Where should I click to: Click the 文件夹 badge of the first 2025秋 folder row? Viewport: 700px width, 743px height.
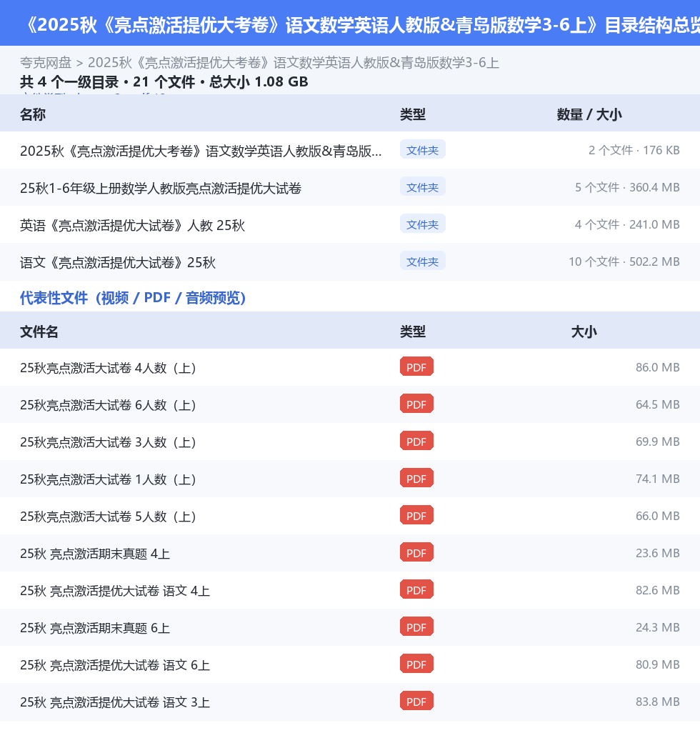422,150
